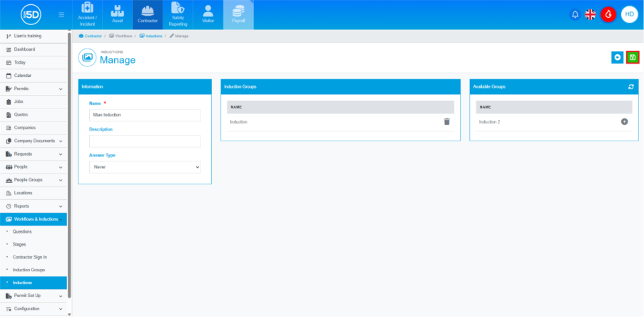
Task: Switch to the Visitor module tab
Action: click(x=208, y=15)
